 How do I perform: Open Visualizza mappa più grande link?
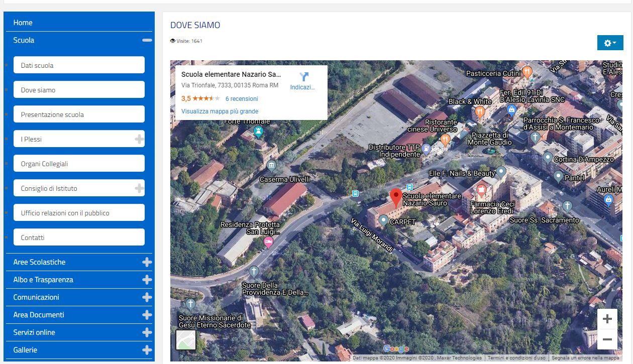(220, 111)
